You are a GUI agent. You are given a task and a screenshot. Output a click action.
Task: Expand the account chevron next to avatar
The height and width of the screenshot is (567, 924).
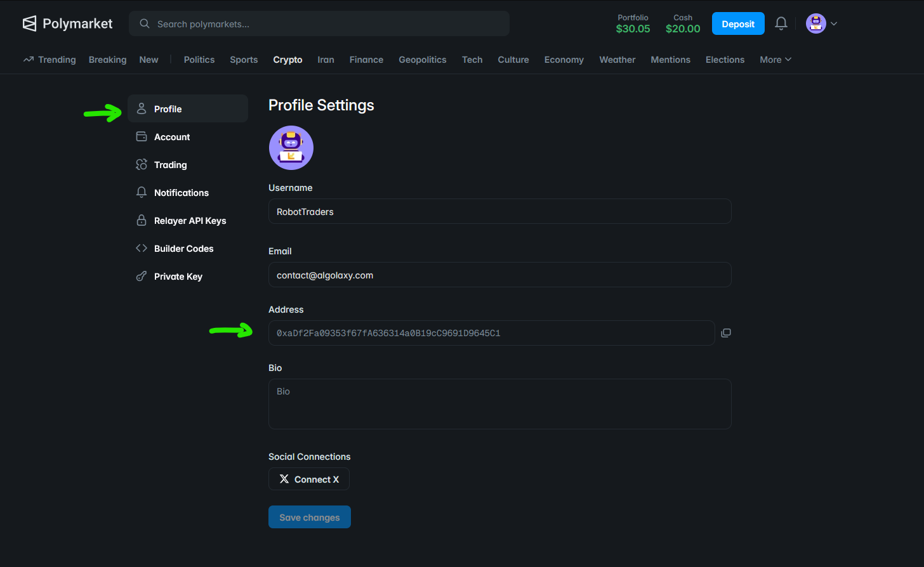point(833,23)
